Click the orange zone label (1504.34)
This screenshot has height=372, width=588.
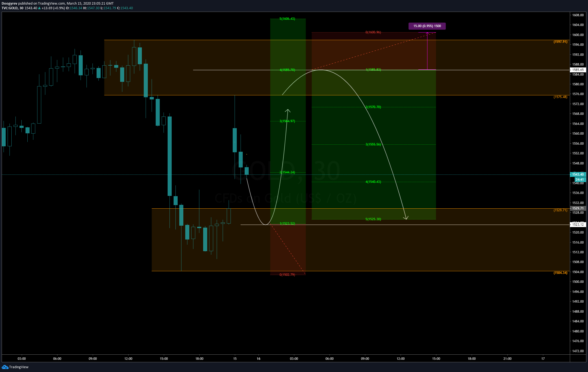tap(560, 273)
